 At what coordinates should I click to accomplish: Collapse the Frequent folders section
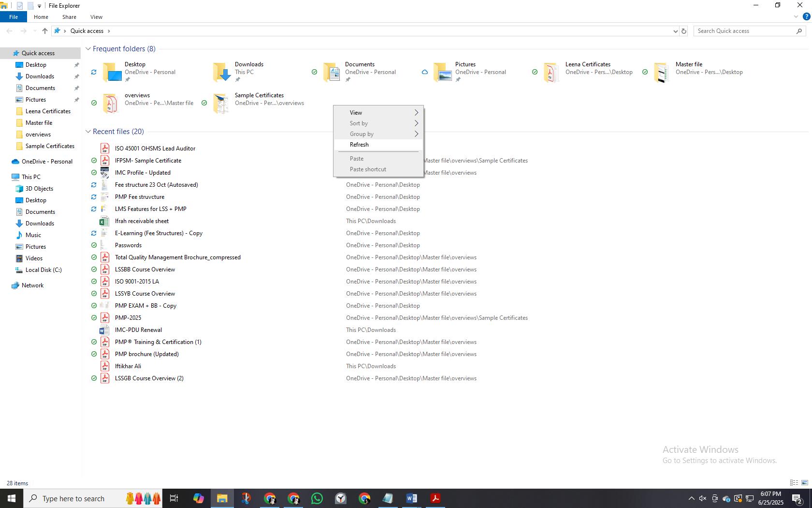(x=88, y=49)
